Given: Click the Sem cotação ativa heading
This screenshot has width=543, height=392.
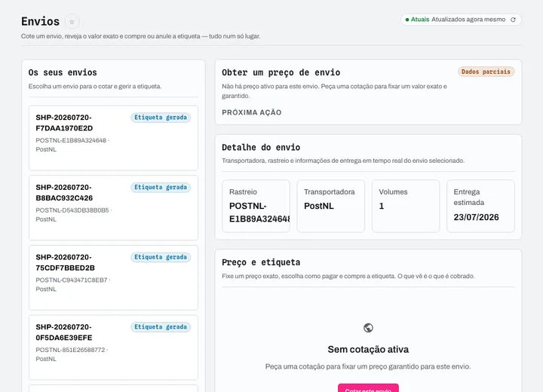Looking at the screenshot, I should click(368, 349).
